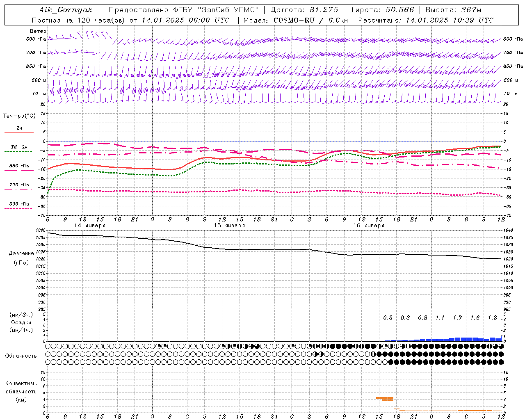
Task: Click the precipitation value 1.1
Action: click(440, 317)
